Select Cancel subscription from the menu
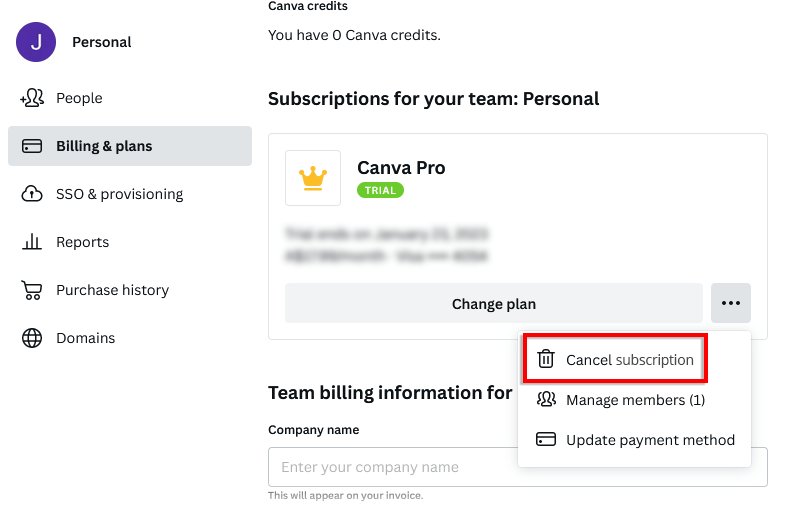The image size is (789, 514). coord(629,360)
